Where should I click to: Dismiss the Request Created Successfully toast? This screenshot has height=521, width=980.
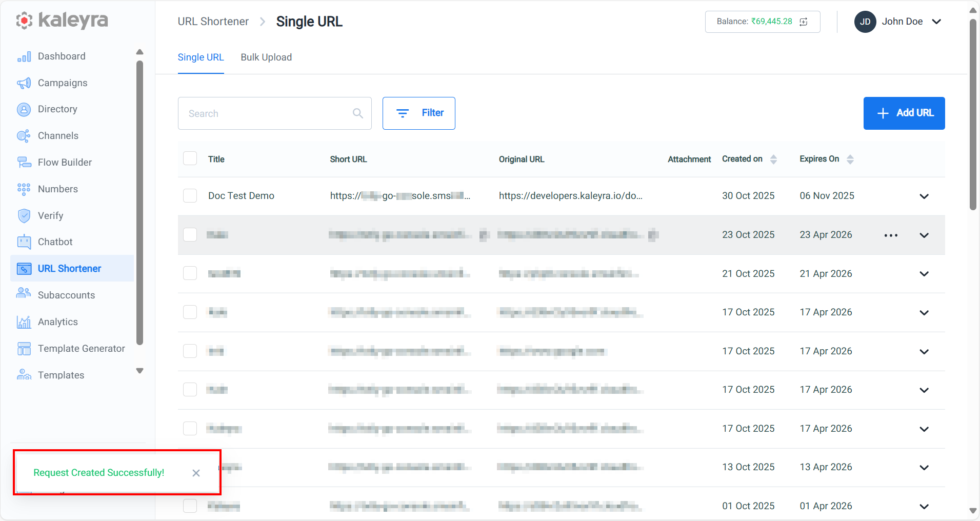pyautogui.click(x=196, y=473)
